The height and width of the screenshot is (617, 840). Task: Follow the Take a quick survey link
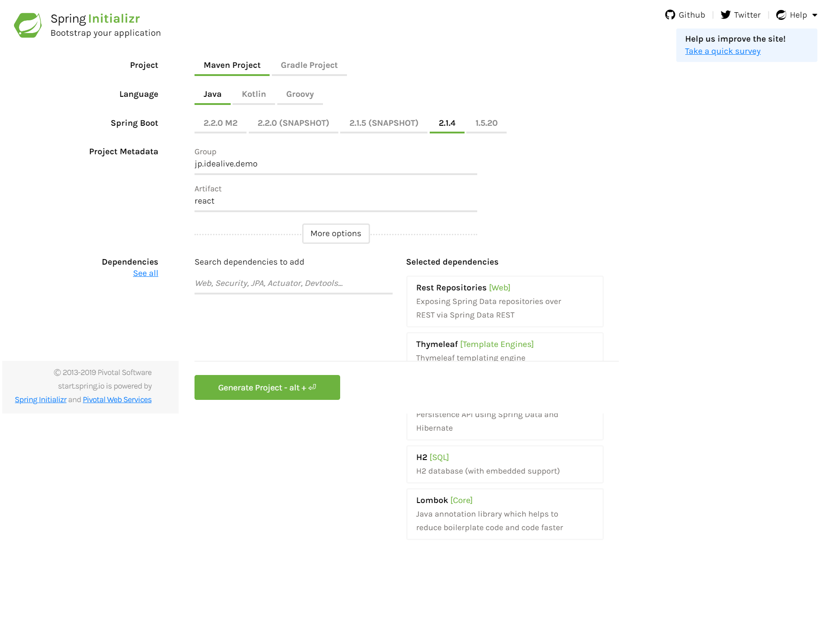[x=722, y=51]
